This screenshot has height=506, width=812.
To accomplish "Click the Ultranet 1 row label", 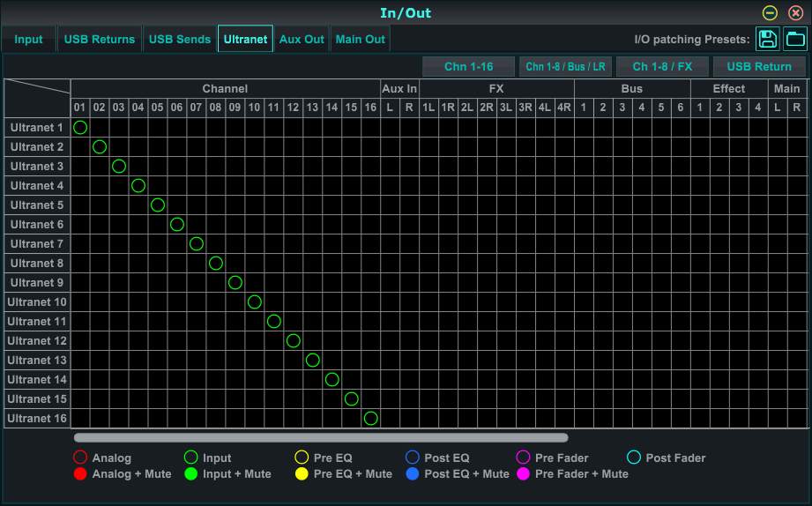I will tap(37, 128).
